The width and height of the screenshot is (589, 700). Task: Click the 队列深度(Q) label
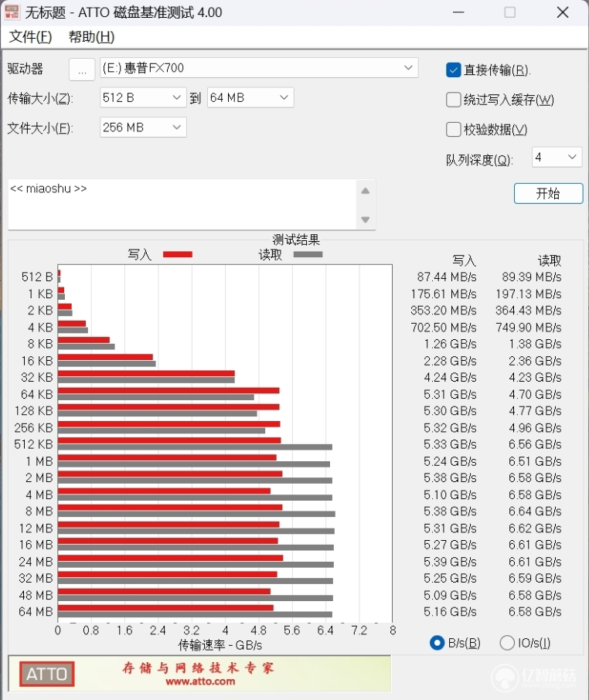(x=479, y=160)
